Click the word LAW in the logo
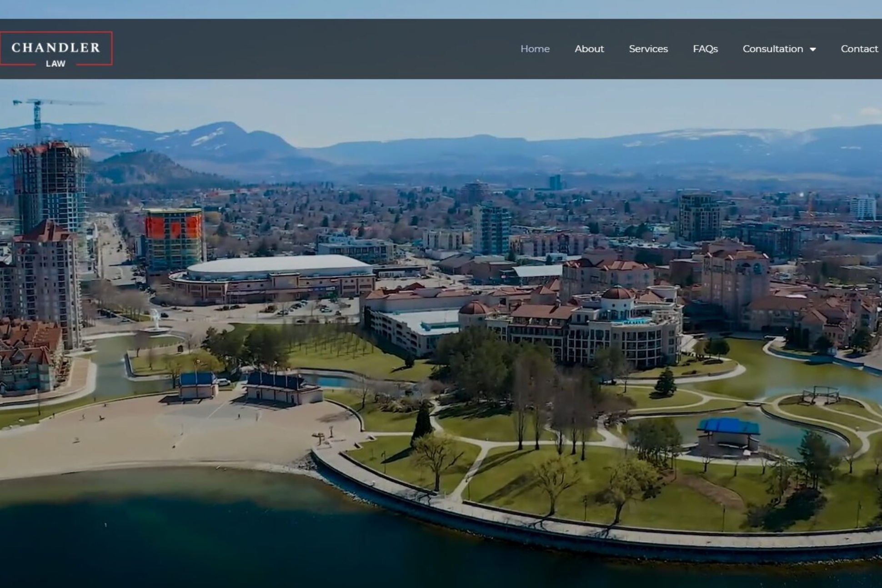The height and width of the screenshot is (588, 882). 55,64
